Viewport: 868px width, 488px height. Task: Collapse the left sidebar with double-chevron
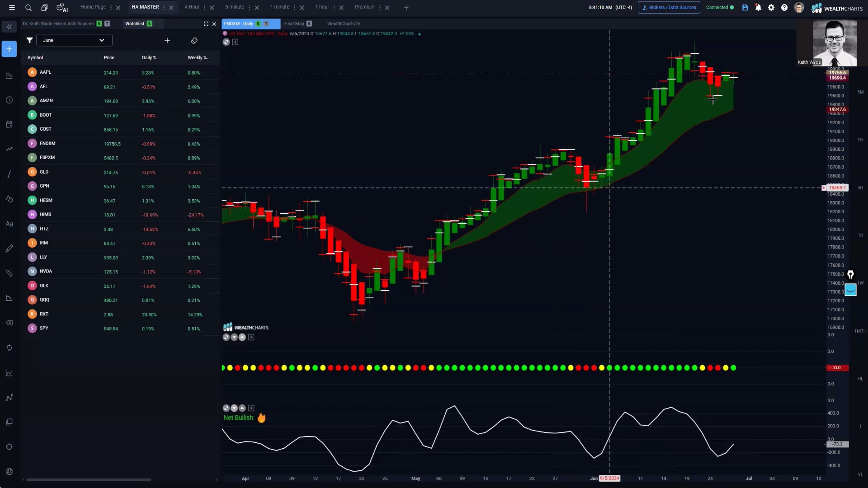[x=9, y=27]
